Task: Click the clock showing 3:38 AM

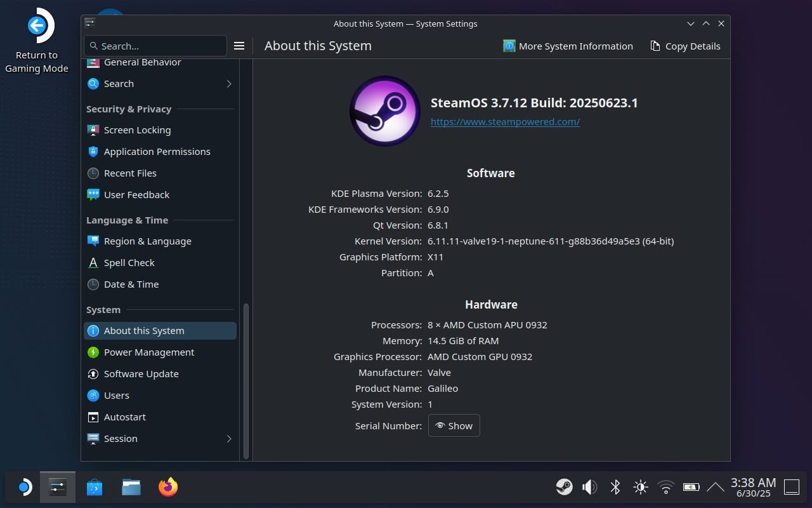Action: [753, 487]
